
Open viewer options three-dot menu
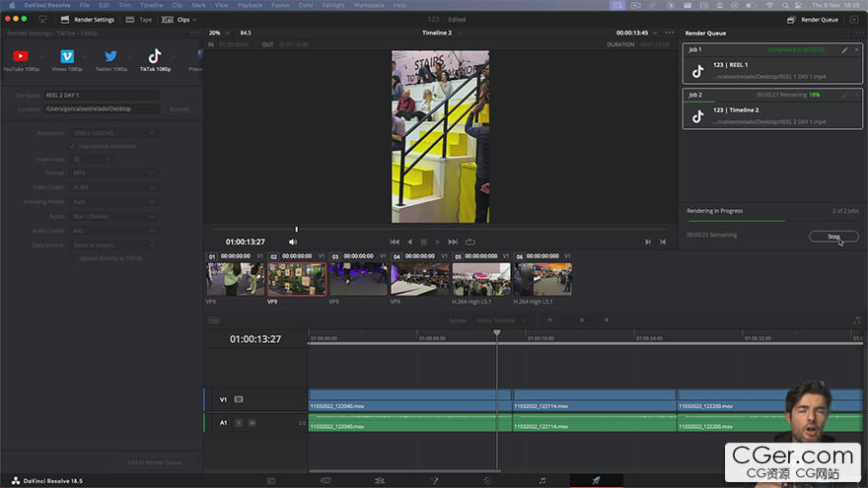tap(670, 33)
